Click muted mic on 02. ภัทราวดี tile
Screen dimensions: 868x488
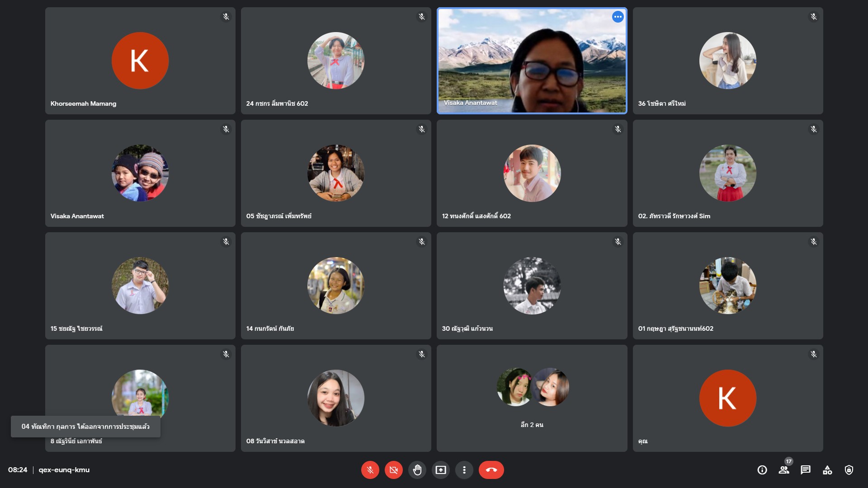(813, 129)
